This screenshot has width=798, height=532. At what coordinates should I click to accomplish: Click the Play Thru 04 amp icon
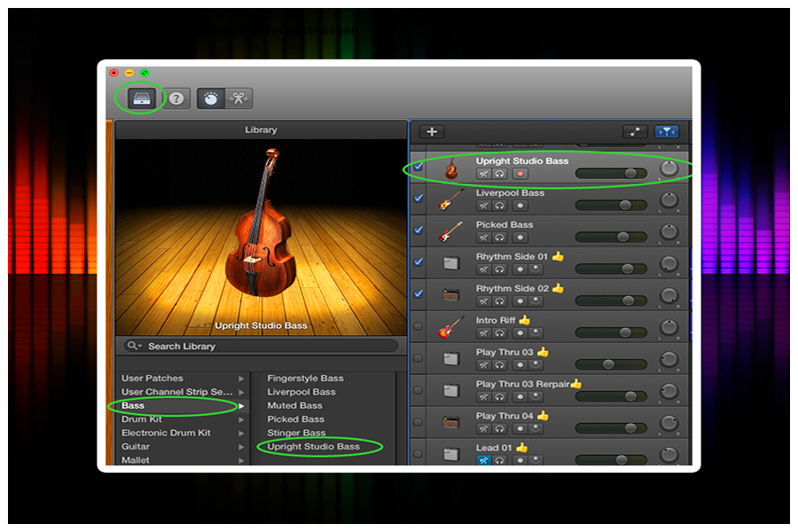(451, 423)
